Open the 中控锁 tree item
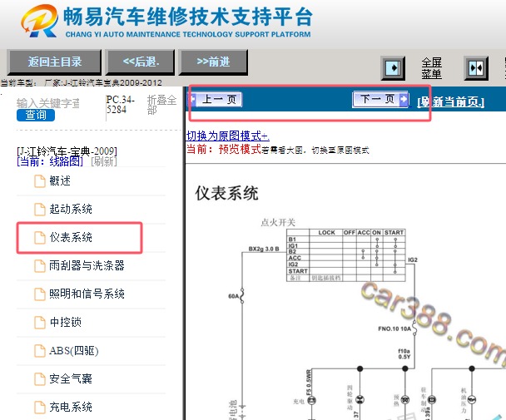This screenshot has width=506, height=420. click(x=66, y=322)
